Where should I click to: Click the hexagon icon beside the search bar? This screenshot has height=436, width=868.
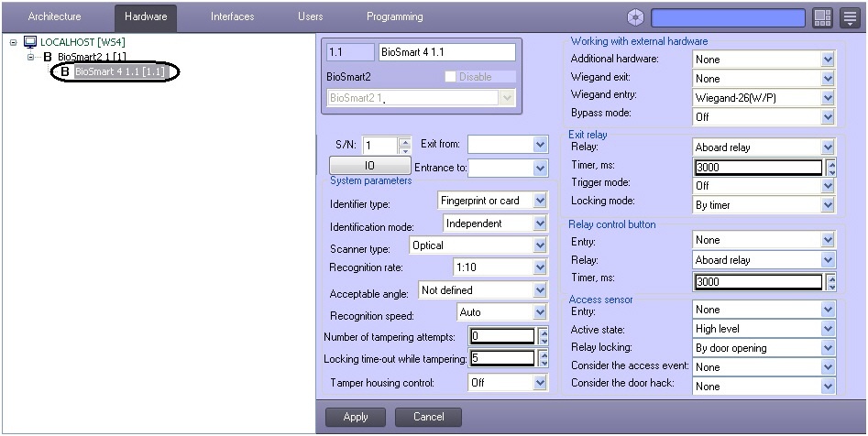(x=635, y=17)
